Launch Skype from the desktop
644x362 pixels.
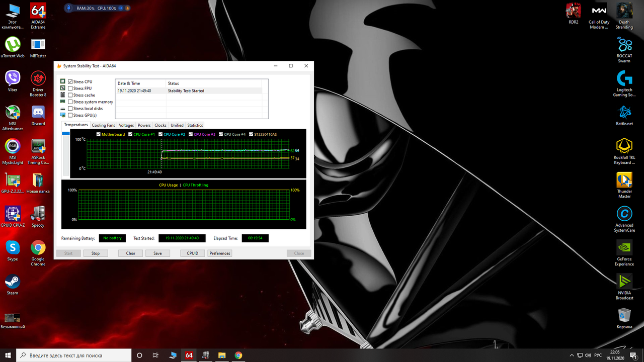[x=13, y=250]
